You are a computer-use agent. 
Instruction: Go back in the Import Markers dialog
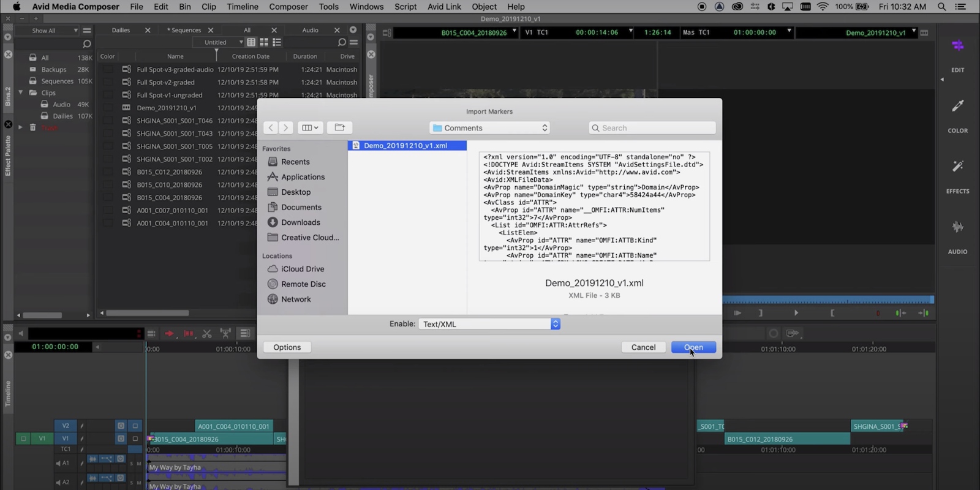click(271, 127)
